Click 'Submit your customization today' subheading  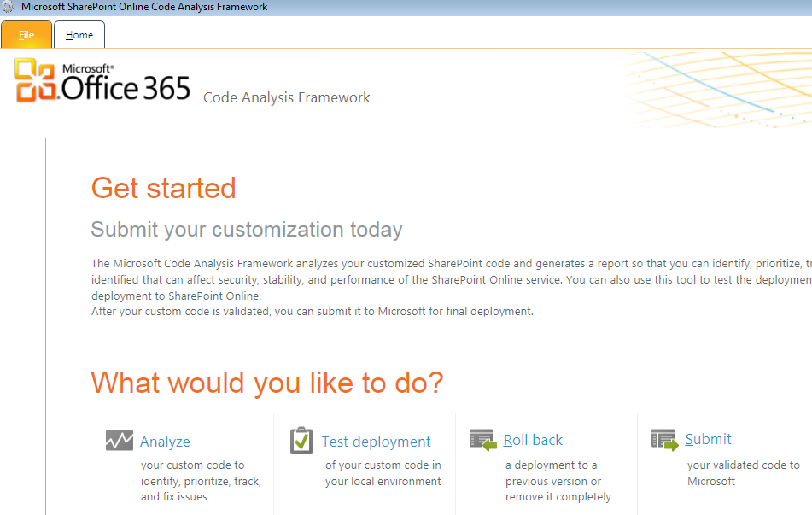[247, 229]
